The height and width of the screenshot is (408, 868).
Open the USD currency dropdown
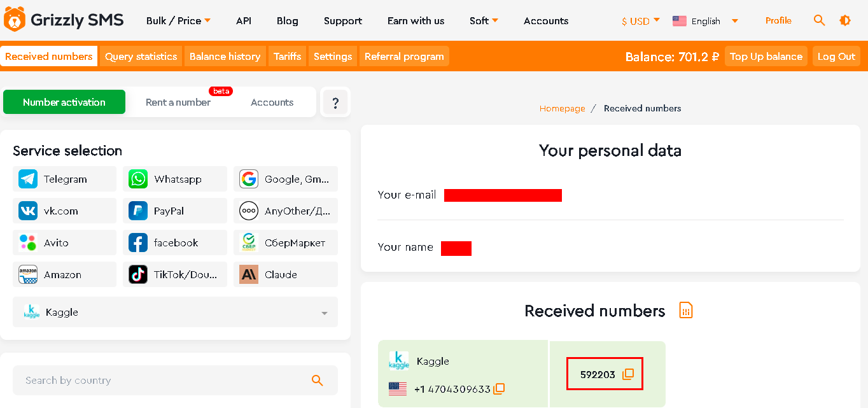click(641, 21)
